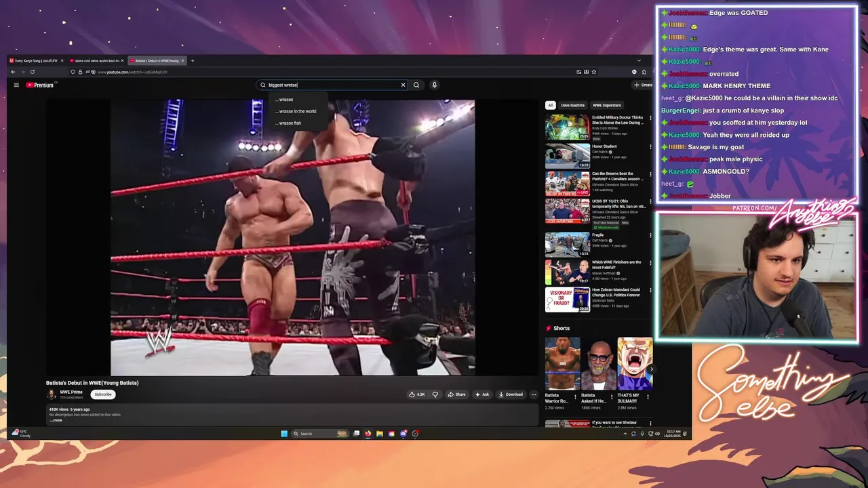The height and width of the screenshot is (488, 868).
Task: Open the Honor Student video thumbnail
Action: [x=567, y=155]
